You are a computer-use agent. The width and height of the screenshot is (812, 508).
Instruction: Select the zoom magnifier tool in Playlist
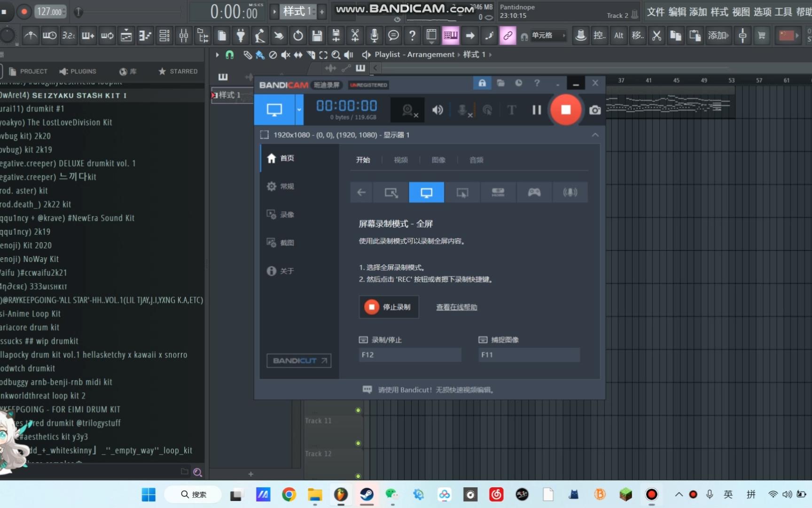coord(336,55)
